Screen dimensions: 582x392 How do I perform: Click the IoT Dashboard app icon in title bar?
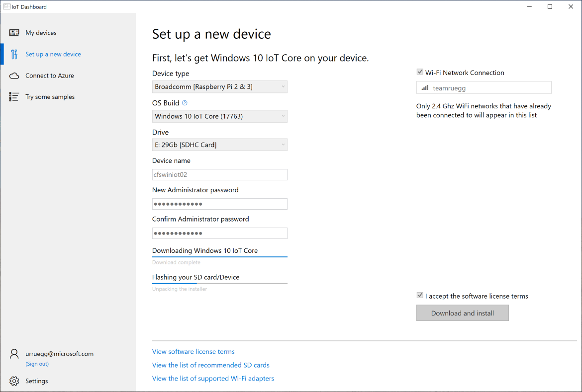(x=6, y=6)
